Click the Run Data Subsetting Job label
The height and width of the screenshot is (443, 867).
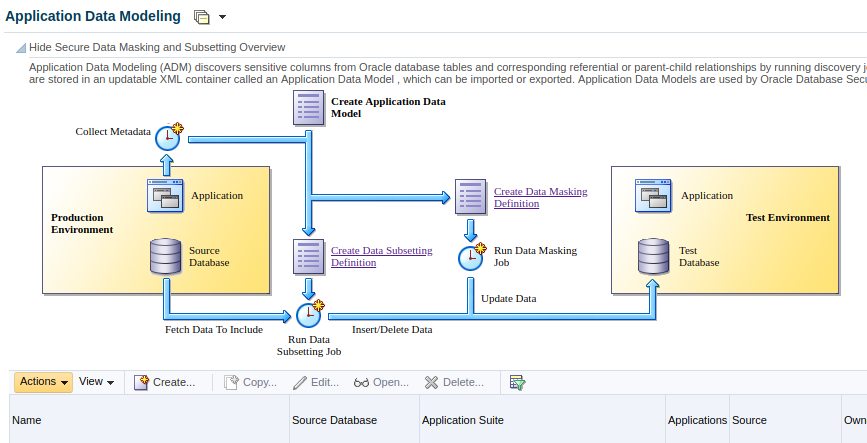[309, 346]
